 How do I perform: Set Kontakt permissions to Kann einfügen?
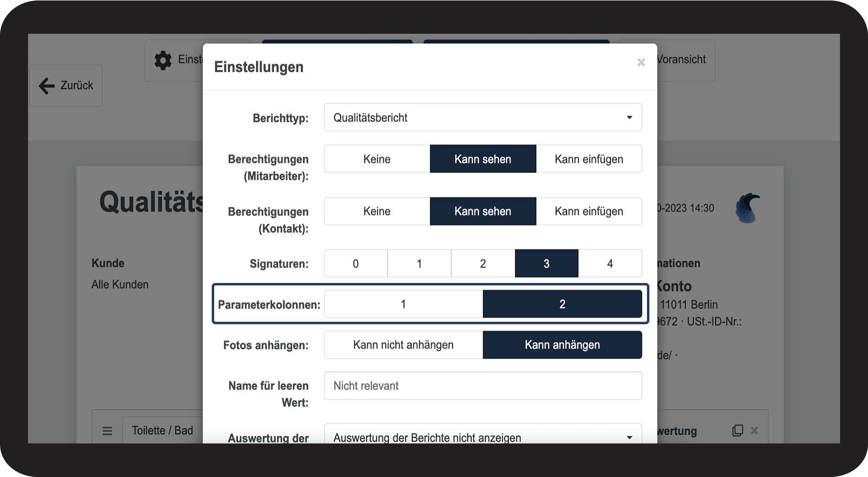pyautogui.click(x=588, y=211)
